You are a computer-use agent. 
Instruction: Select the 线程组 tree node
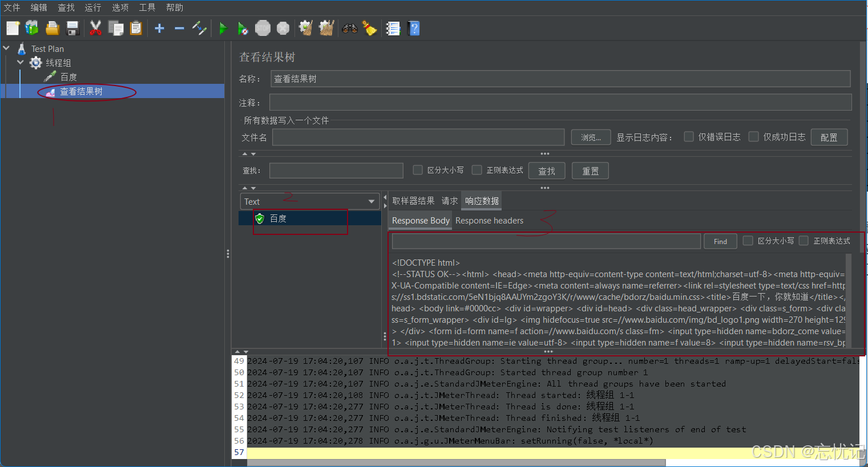point(58,63)
